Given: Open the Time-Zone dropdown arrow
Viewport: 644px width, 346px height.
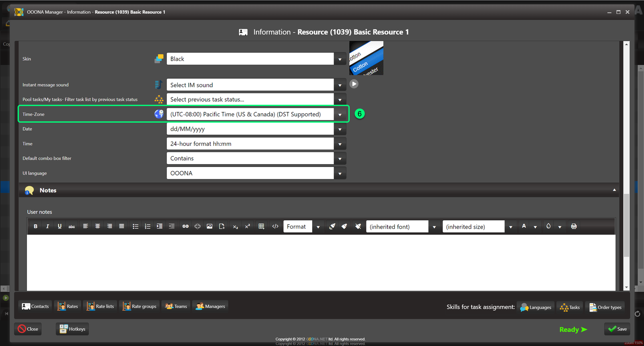Looking at the screenshot, I should coord(340,115).
